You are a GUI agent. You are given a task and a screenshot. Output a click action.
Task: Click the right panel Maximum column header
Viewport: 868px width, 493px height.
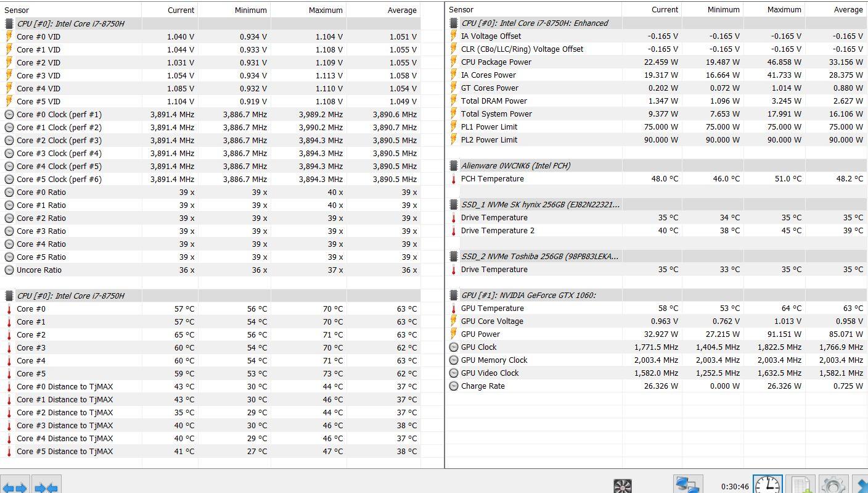tap(774, 10)
